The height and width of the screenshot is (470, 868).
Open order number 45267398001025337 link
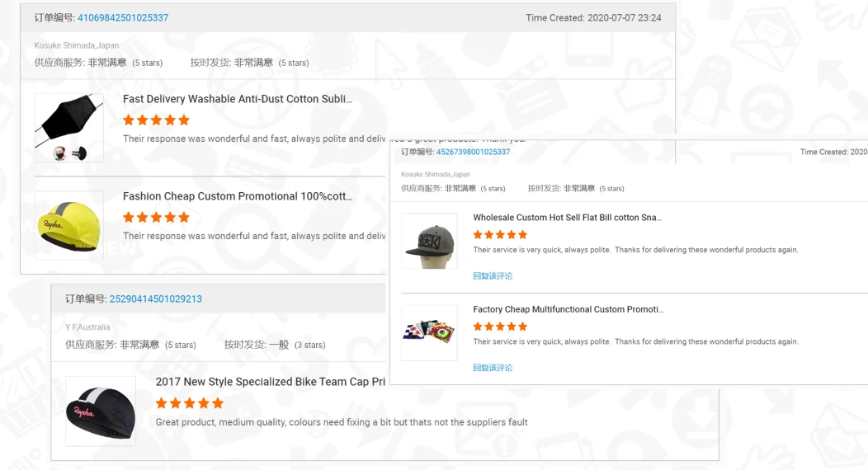click(x=473, y=152)
